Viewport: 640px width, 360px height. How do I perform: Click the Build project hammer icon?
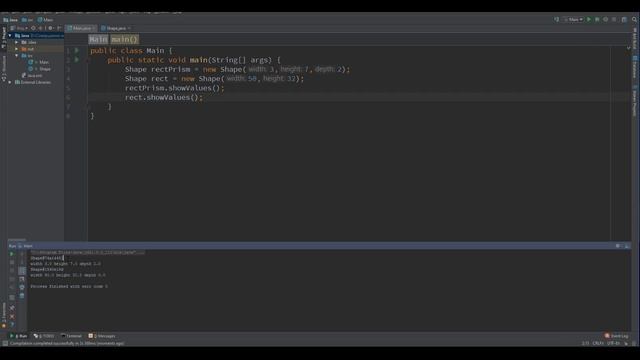click(556, 19)
